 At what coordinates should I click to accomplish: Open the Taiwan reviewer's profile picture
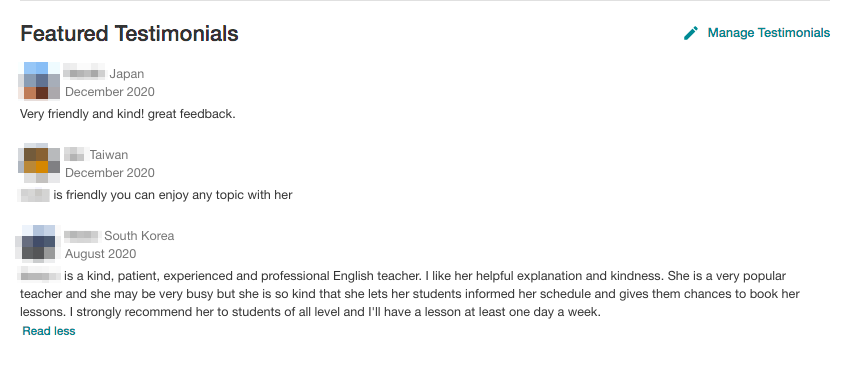tap(39, 162)
